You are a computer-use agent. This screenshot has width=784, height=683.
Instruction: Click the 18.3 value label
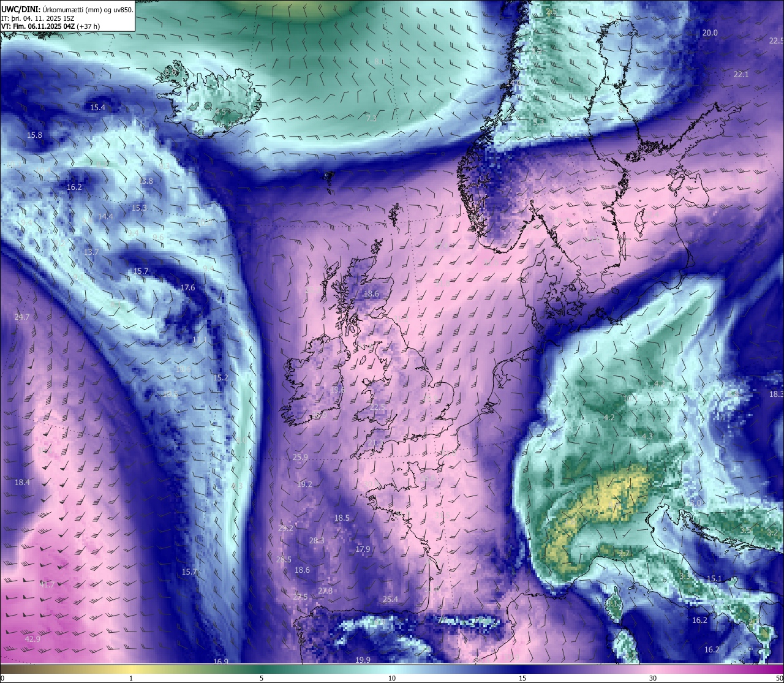(776, 394)
